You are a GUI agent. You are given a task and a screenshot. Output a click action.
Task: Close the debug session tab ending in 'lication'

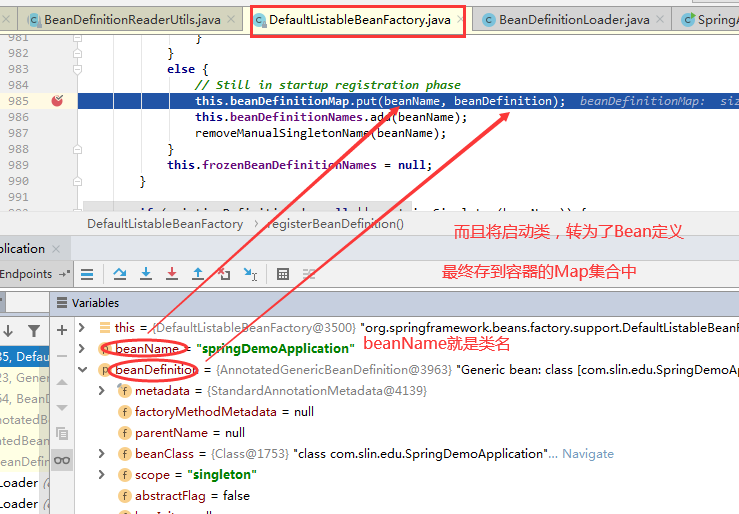pyautogui.click(x=56, y=249)
